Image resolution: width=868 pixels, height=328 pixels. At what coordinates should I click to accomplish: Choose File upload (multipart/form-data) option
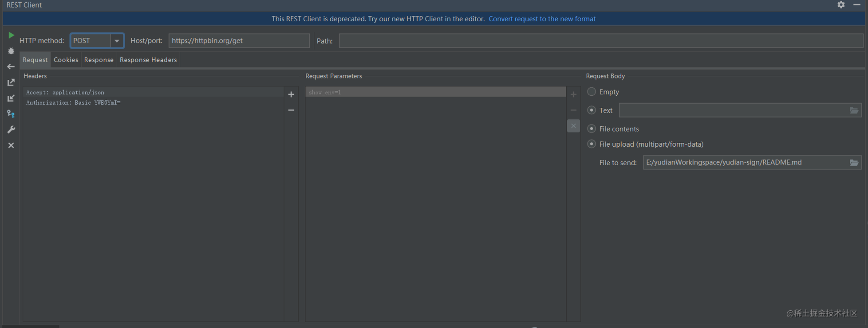click(x=592, y=144)
